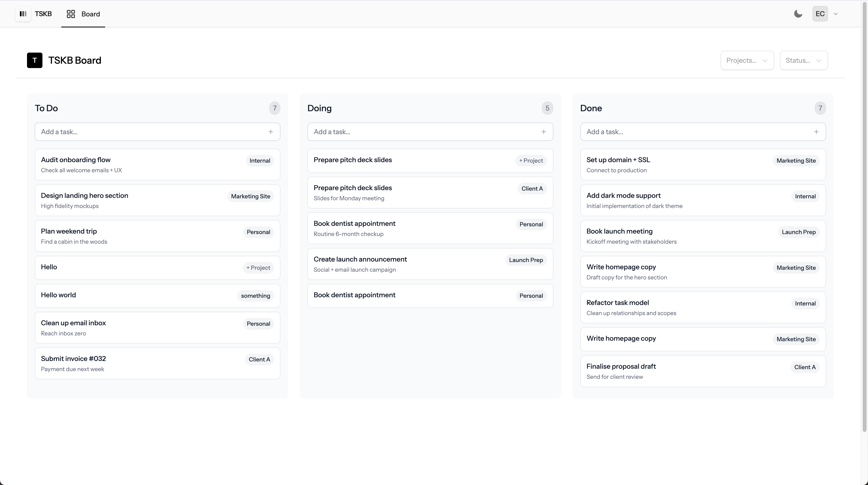Open the Design landing hero section task
868x485 pixels.
tap(157, 200)
